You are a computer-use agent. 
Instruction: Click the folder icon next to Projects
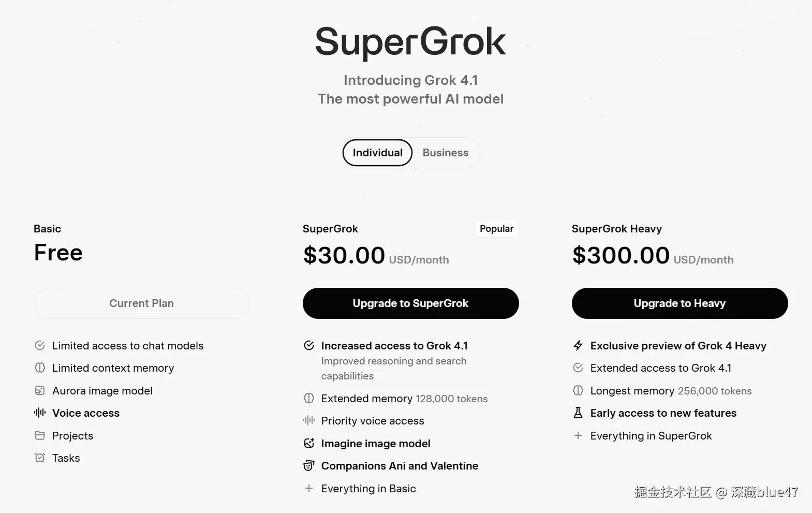40,435
